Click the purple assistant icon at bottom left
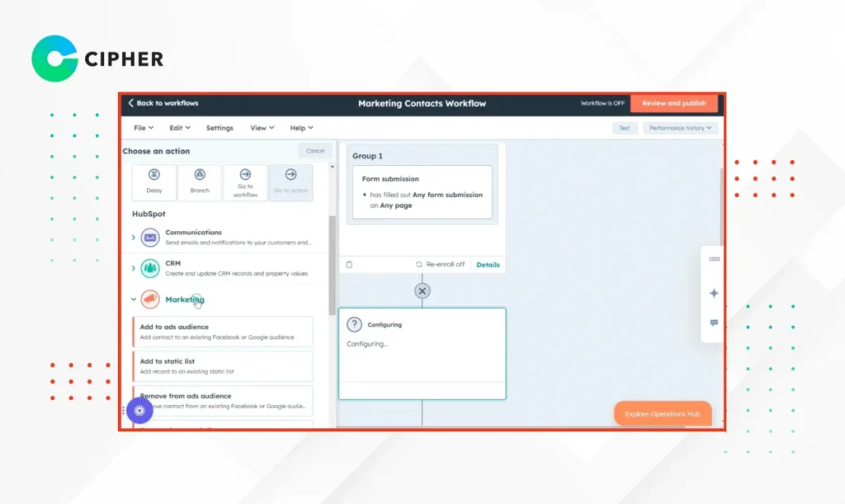Viewport: 845px width, 504px height. [139, 410]
